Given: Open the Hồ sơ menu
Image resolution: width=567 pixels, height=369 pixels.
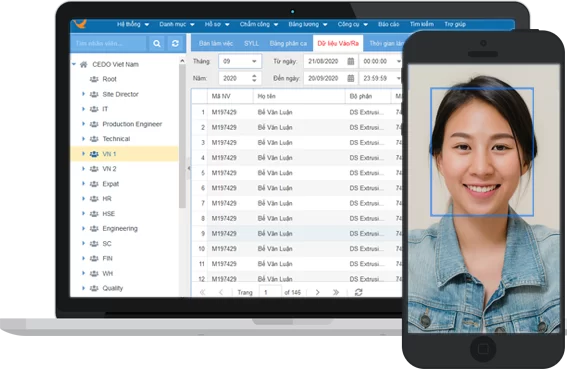Looking at the screenshot, I should click(217, 24).
